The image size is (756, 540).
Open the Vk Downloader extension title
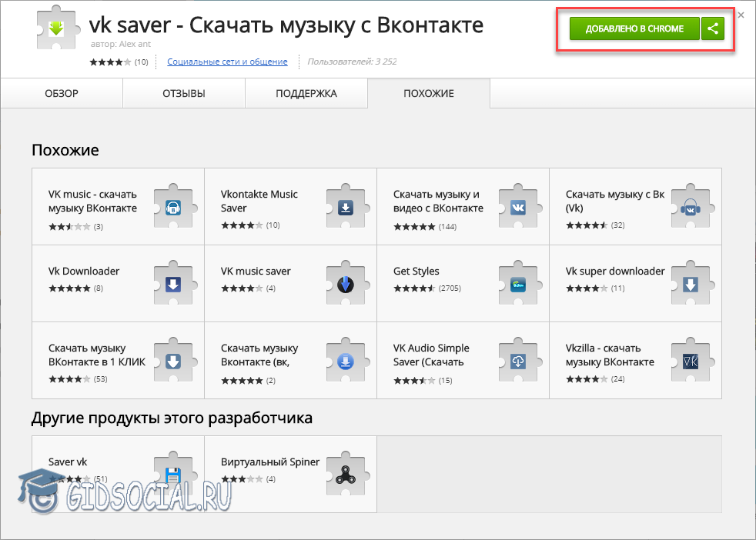(x=84, y=271)
